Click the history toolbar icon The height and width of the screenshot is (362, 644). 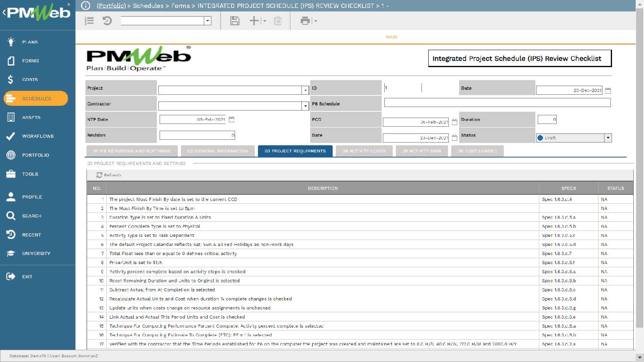click(x=107, y=21)
